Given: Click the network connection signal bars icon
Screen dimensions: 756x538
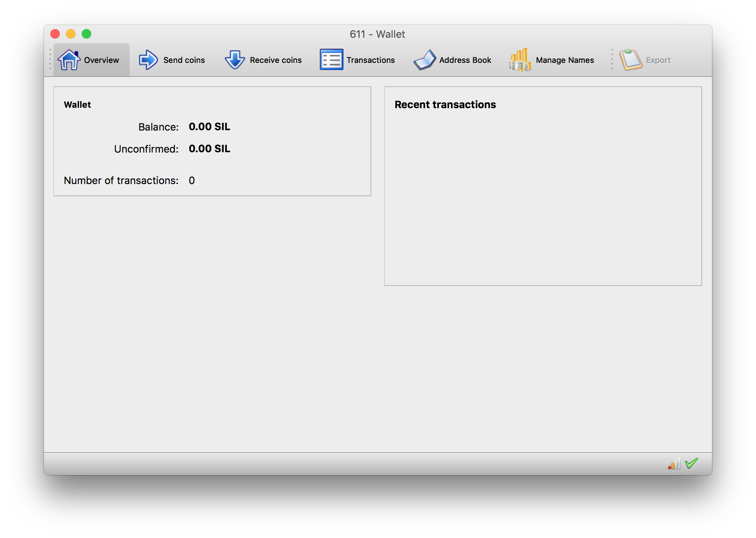Looking at the screenshot, I should [674, 464].
